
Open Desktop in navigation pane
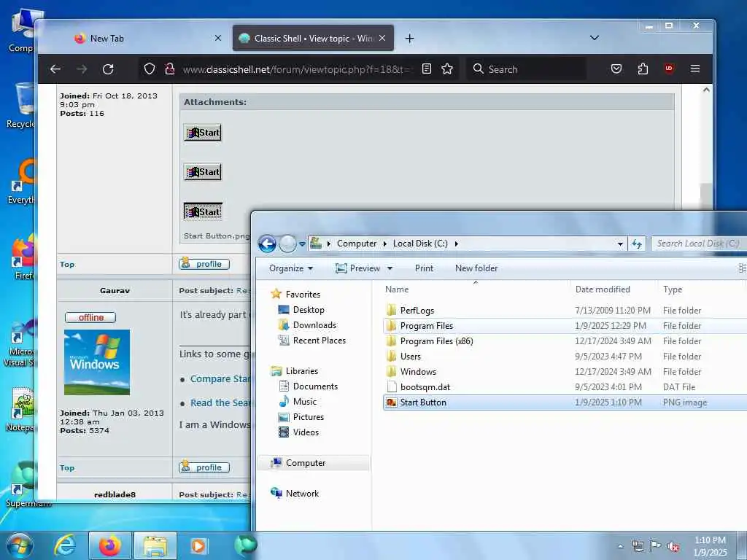point(309,309)
